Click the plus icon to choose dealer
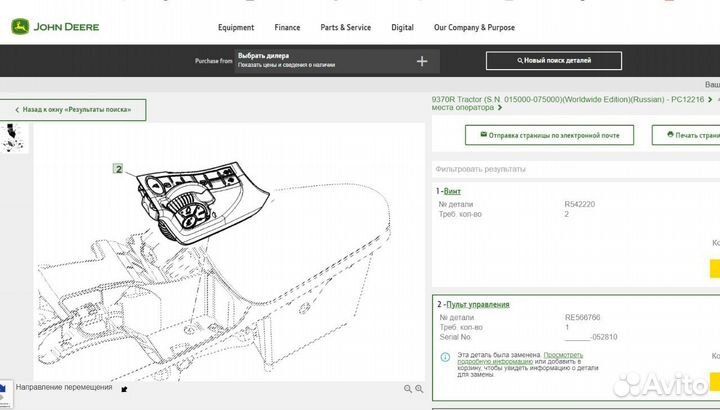This screenshot has width=720, height=410. tap(422, 61)
